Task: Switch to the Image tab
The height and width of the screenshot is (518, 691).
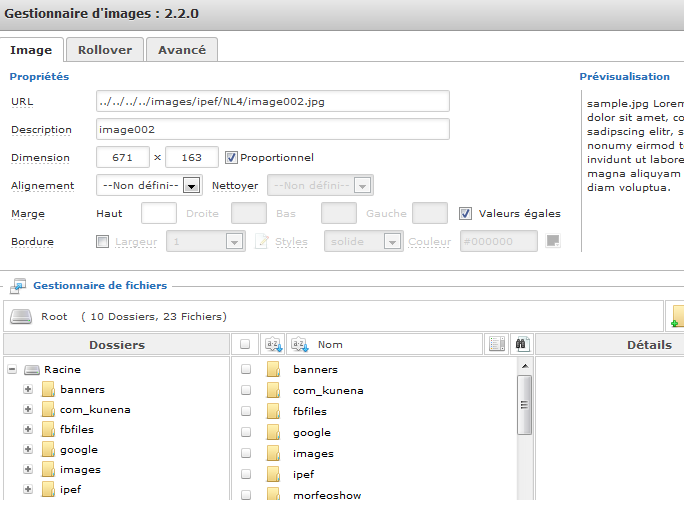Action: [x=31, y=50]
